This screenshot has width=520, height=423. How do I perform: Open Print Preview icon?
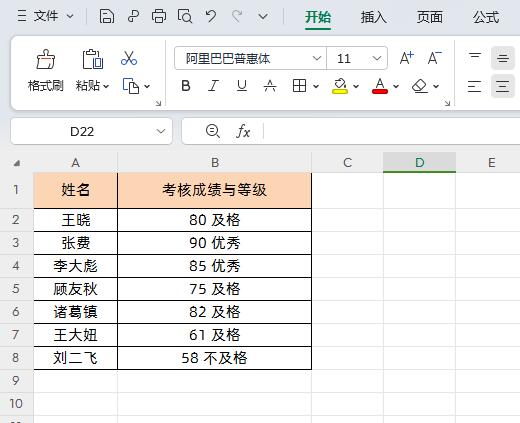[185, 16]
